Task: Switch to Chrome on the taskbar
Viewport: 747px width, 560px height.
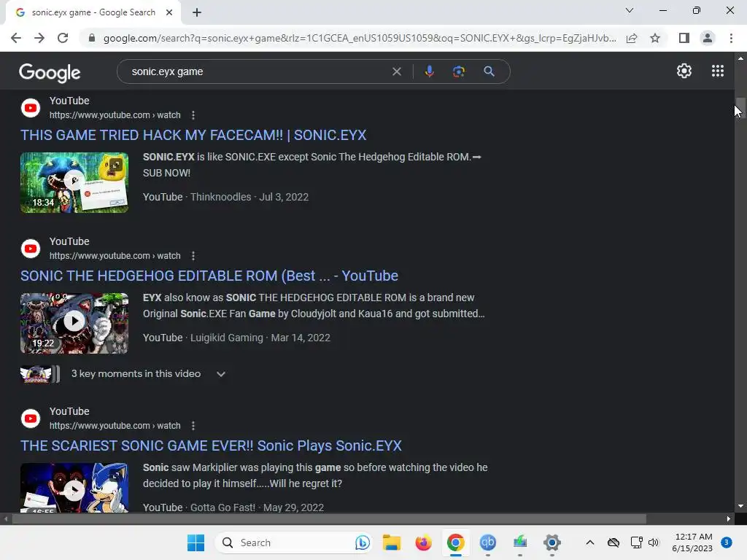Action: [x=455, y=542]
